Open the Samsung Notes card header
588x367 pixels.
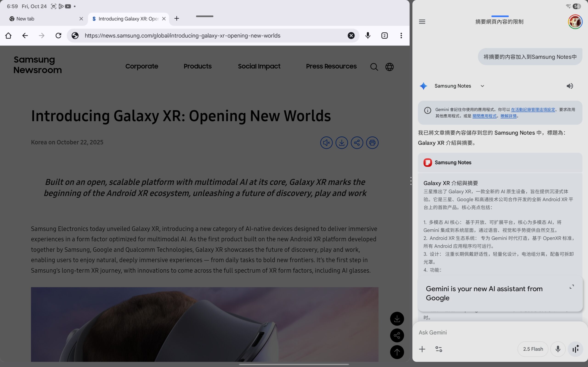(x=500, y=162)
